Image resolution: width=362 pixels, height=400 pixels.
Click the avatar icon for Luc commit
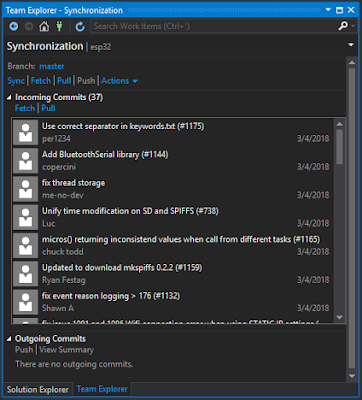pos(26,217)
